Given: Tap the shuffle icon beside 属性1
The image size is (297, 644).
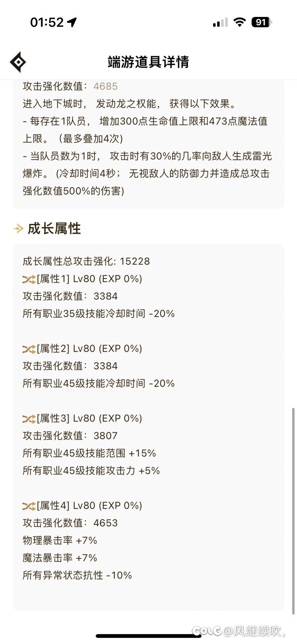Looking at the screenshot, I should [29, 279].
